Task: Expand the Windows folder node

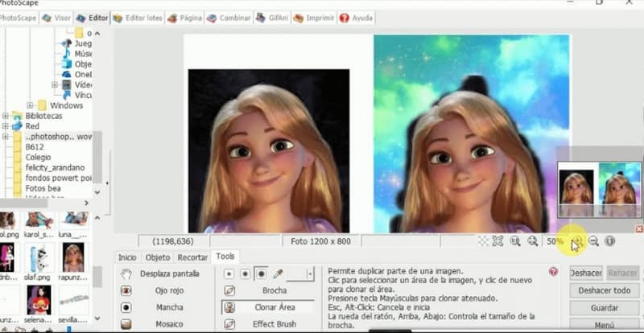Action: (x=30, y=105)
